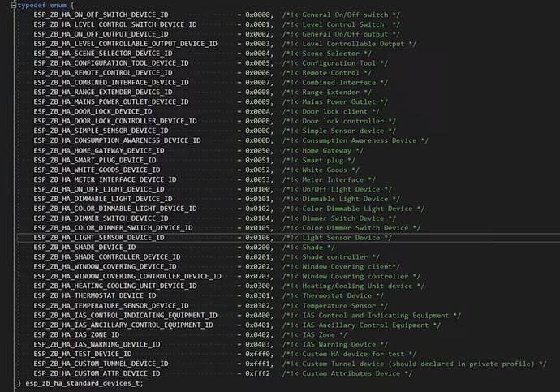Screen dimensions: 560x392
Task: Place cursor on ESP_ZB_HA_THERMOSTAT_DEVICE_ID
Action: click(93, 295)
